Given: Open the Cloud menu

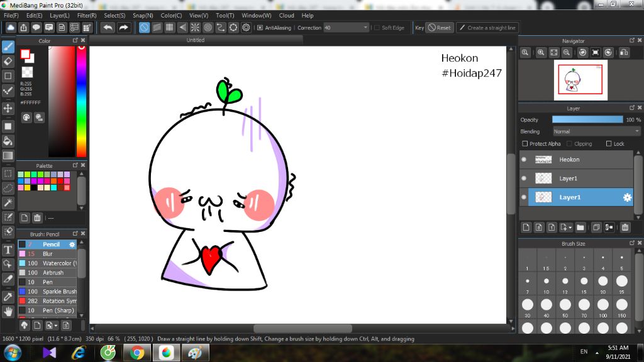Looking at the screenshot, I should (286, 15).
